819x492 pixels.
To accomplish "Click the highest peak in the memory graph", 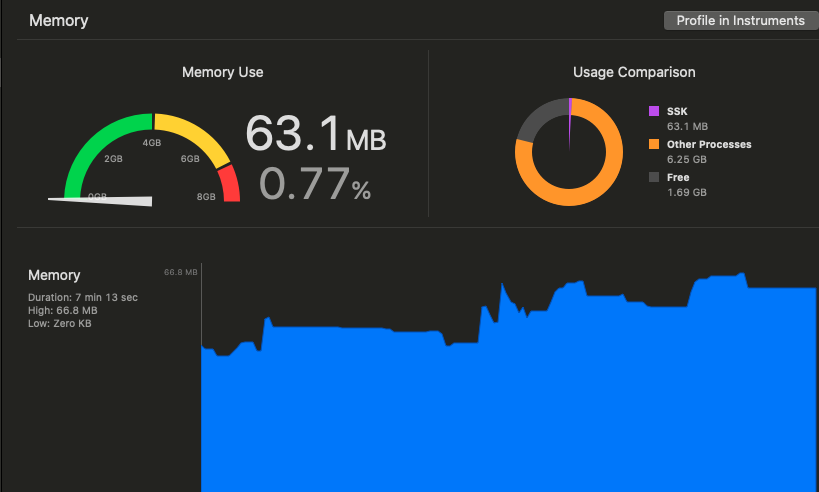I will coord(741,274).
